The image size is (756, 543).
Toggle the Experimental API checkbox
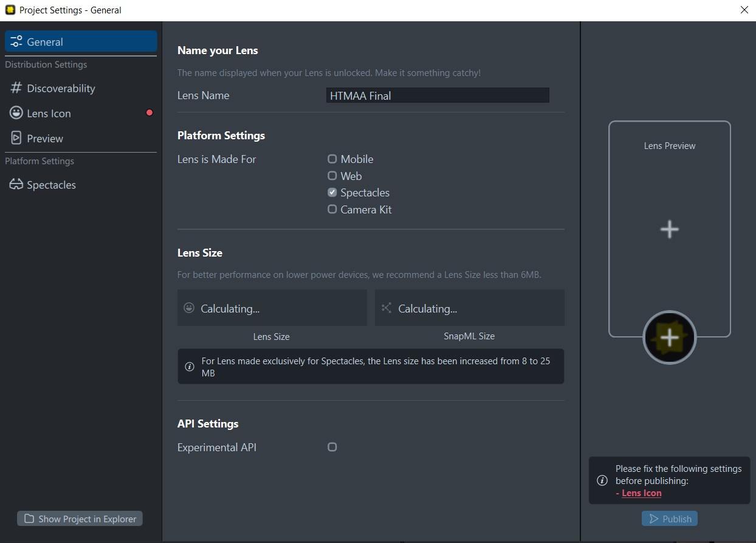(x=332, y=447)
